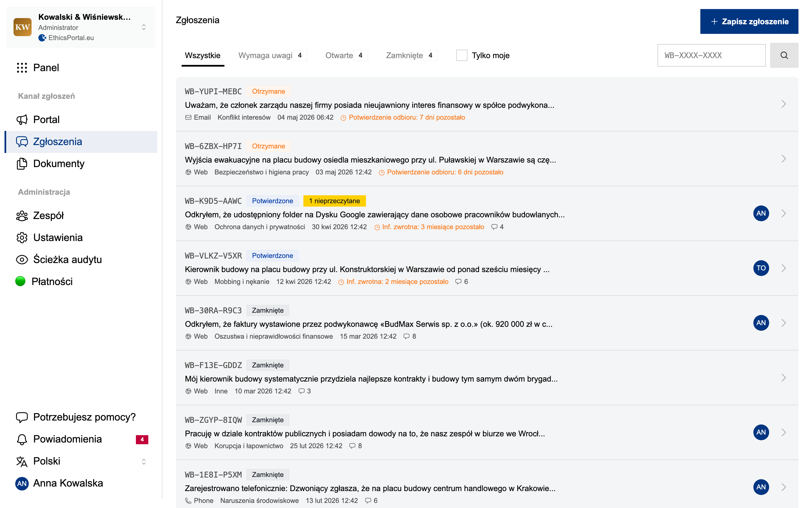The image size is (812, 508).
Task: Click the Zapisz zgłoszenie button
Action: coord(749,21)
